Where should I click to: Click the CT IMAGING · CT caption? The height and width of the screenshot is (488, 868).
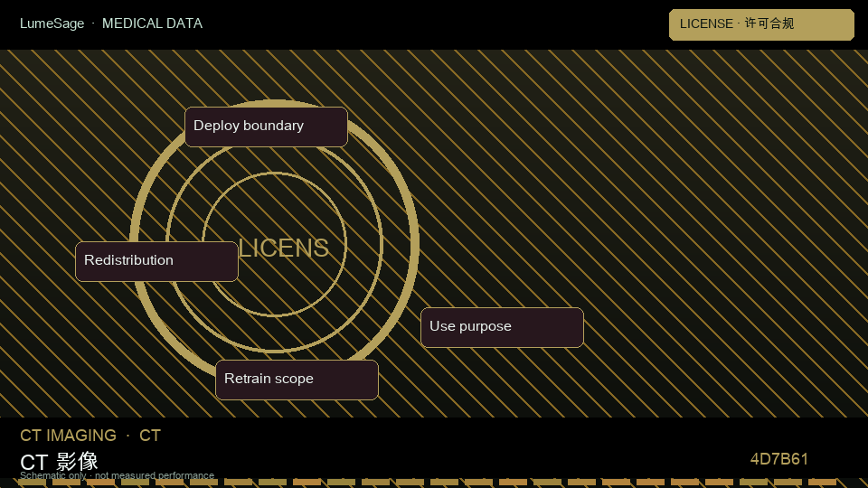point(90,436)
